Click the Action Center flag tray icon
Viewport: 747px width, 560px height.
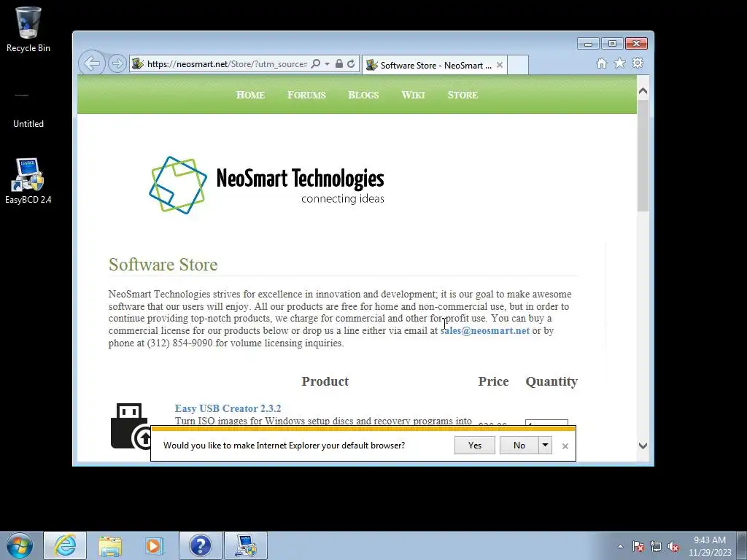coord(638,546)
